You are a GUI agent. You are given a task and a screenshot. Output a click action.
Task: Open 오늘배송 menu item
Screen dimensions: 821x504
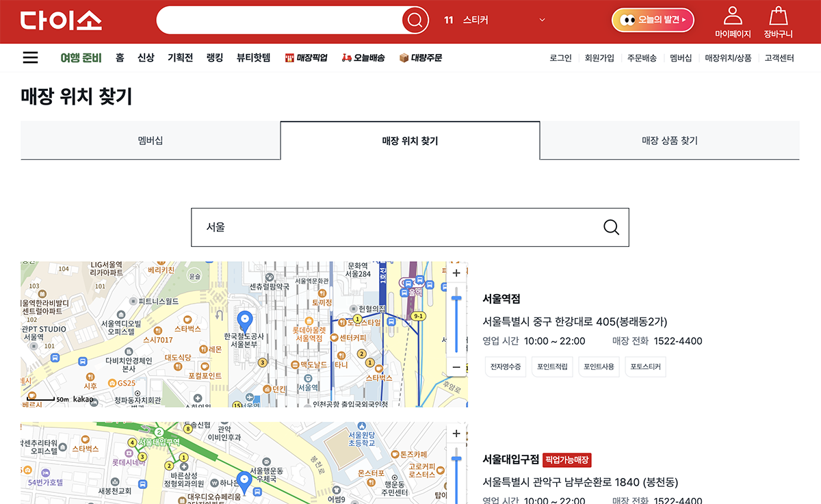point(363,57)
